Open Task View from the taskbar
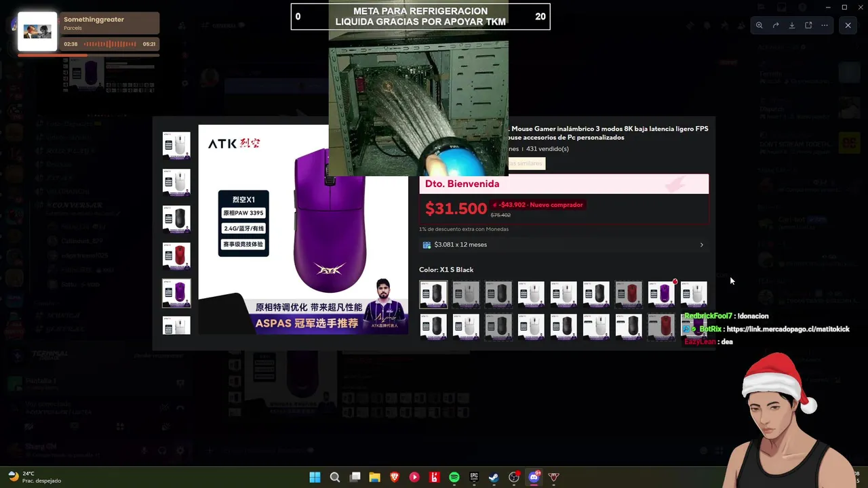 tap(355, 477)
